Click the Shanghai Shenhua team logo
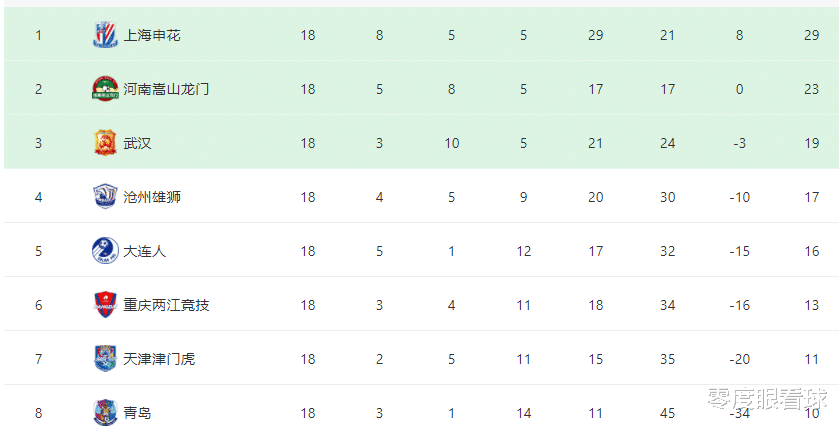 [105, 35]
